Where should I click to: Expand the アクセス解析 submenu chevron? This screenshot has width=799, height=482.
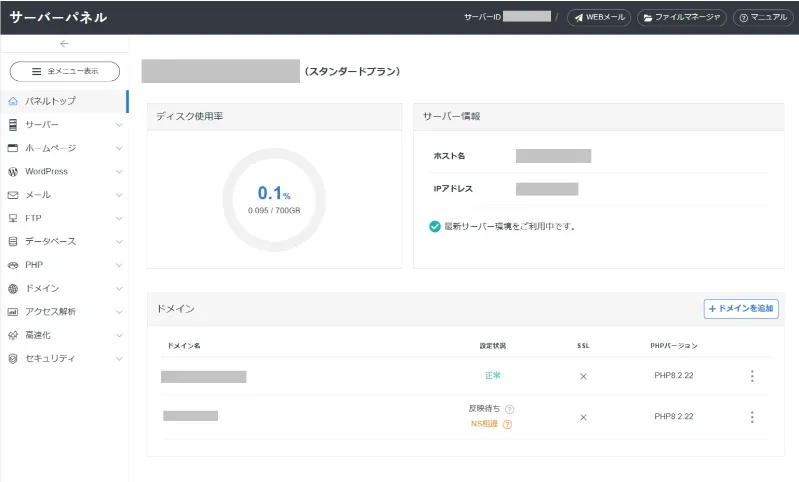[119, 311]
